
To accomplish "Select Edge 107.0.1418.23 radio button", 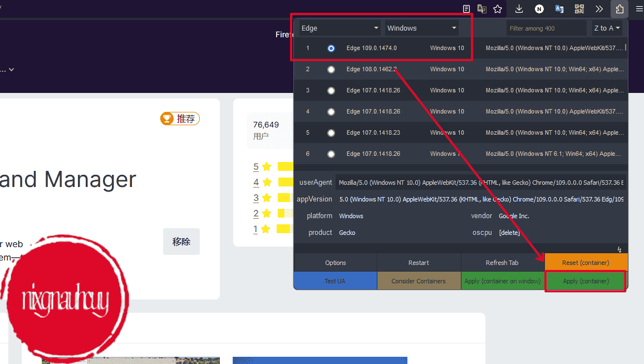I will (x=331, y=133).
